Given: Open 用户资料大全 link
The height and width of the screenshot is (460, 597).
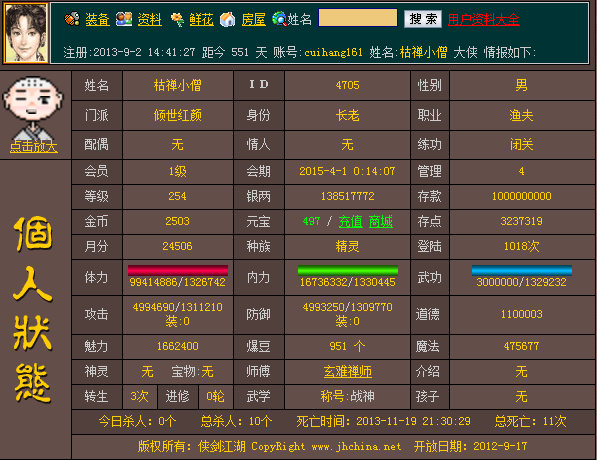Looking at the screenshot, I should pyautogui.click(x=484, y=19).
